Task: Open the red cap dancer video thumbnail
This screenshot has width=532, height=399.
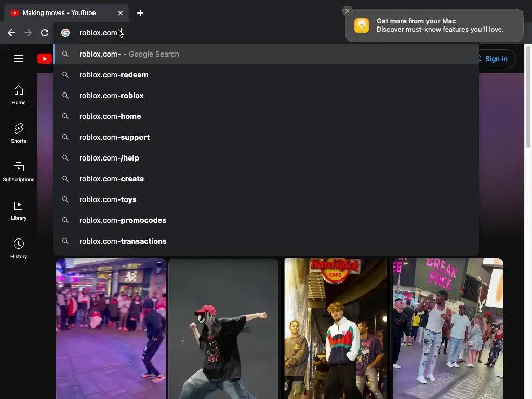Action: tap(223, 328)
